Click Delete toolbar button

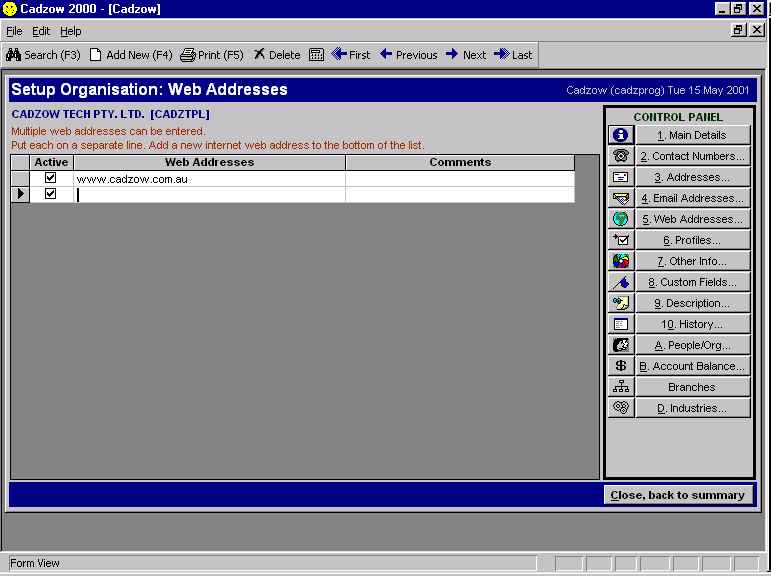pyautogui.click(x=277, y=55)
